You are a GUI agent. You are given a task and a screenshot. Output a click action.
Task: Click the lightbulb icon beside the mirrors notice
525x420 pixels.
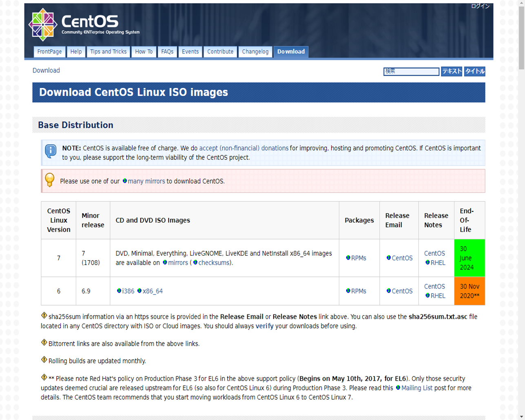point(50,180)
